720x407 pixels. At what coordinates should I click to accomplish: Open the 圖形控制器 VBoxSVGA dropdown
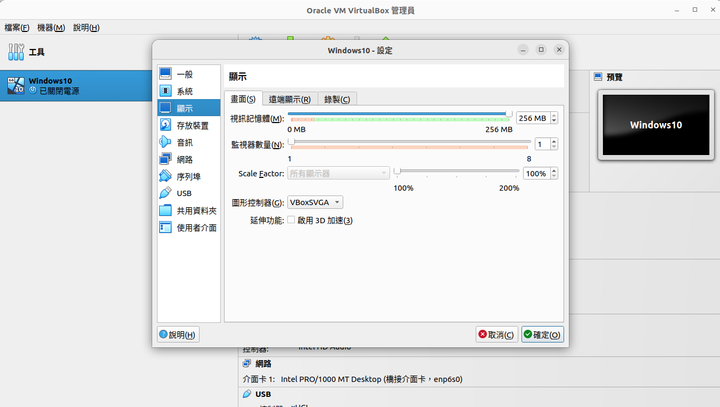tap(315, 202)
